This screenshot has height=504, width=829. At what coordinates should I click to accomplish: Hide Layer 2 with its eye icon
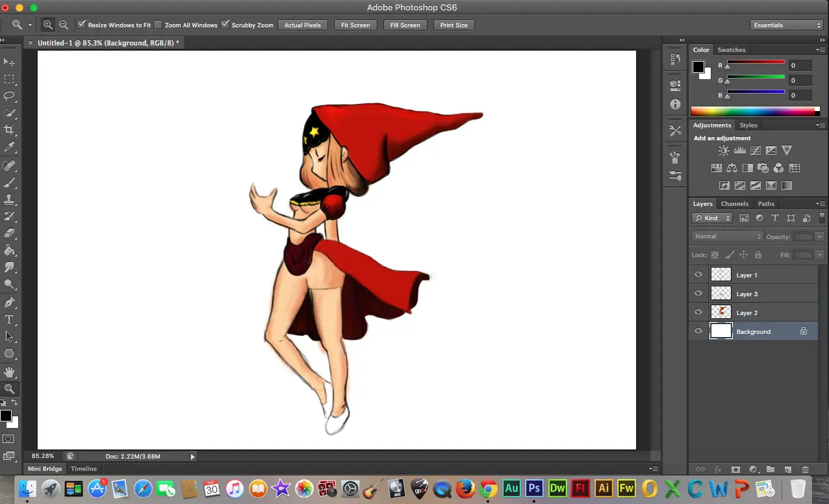698,312
